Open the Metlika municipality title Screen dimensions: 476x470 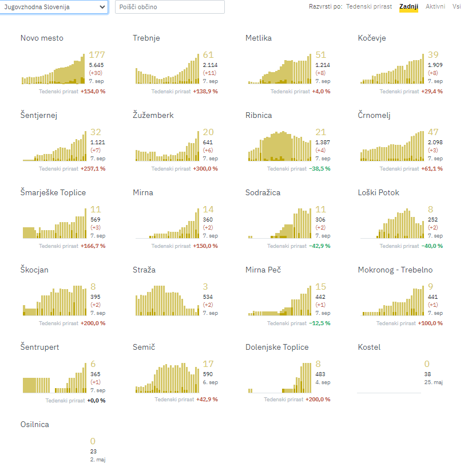tap(259, 38)
